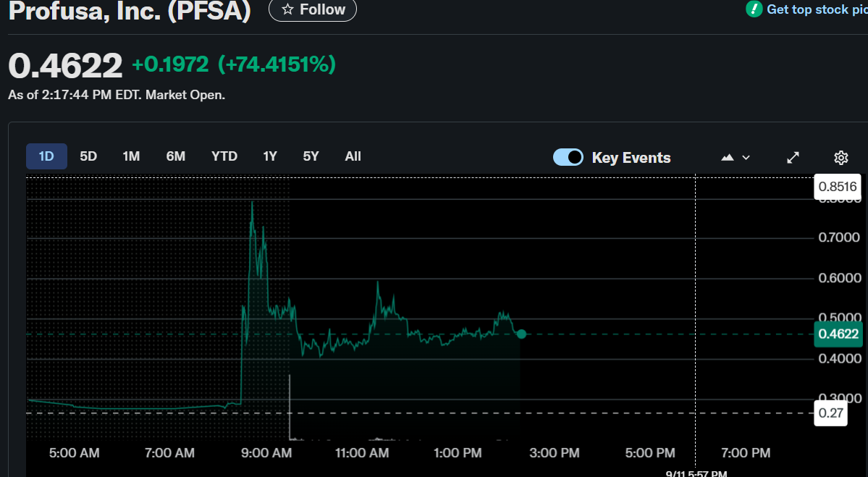The image size is (868, 477).
Task: Show the All time chart range
Action: pyautogui.click(x=353, y=156)
